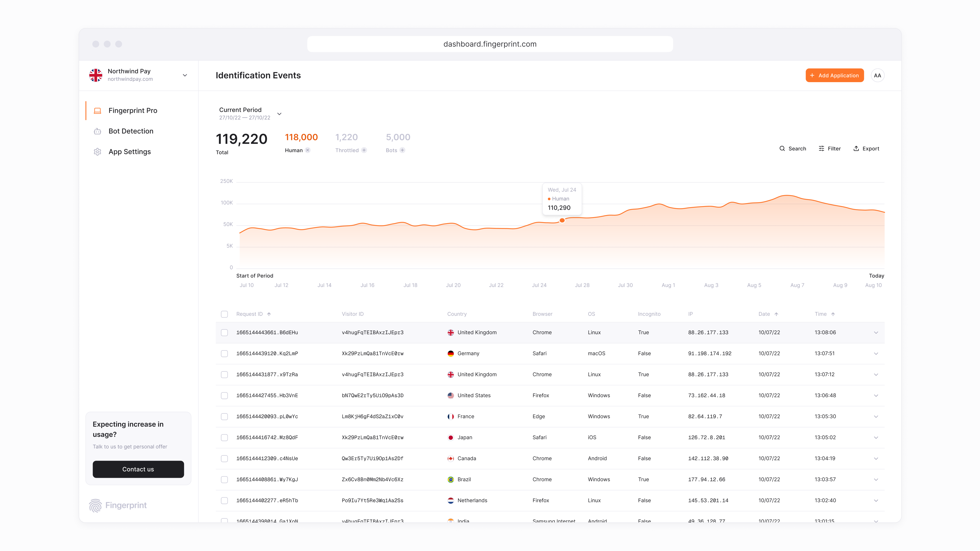980x551 pixels.
Task: Click the Fingerprint logo in sidebar footer
Action: click(118, 505)
